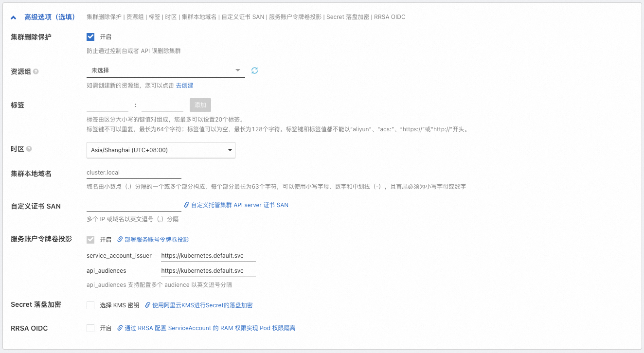This screenshot has height=353, width=644.
Task: Click the 自定义证书 SAN input field
Action: (134, 205)
